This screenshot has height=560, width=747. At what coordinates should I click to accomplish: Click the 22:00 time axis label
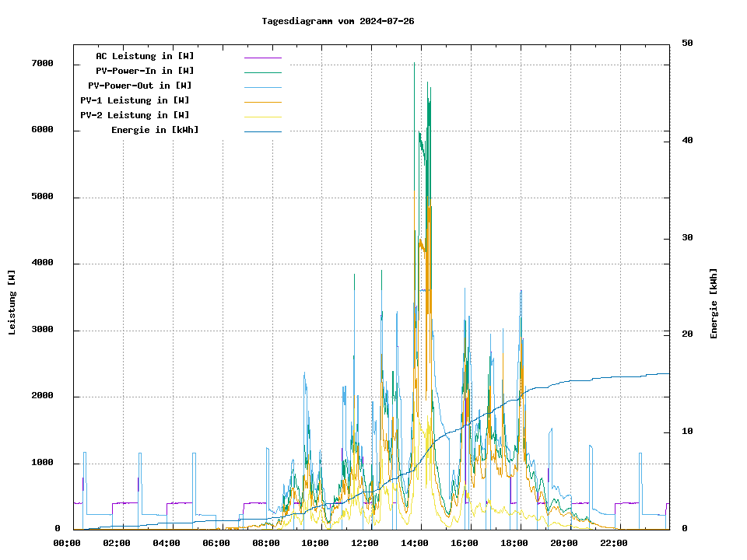(x=614, y=543)
